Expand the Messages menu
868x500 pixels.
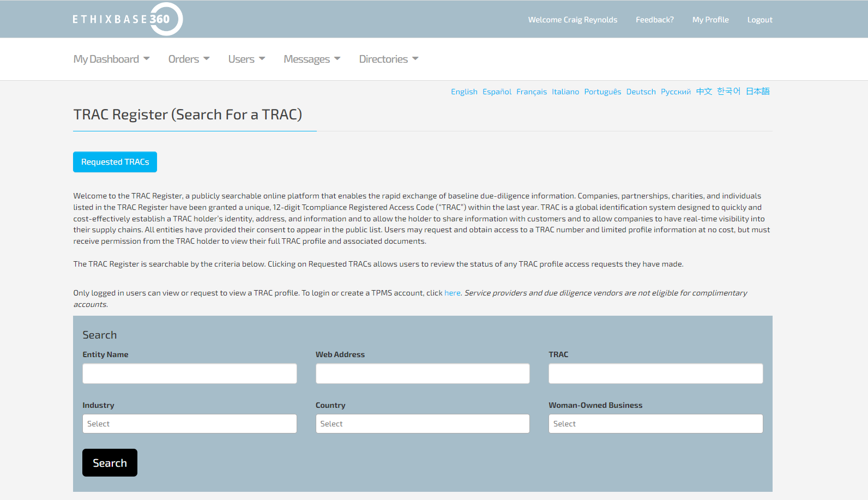pyautogui.click(x=312, y=59)
